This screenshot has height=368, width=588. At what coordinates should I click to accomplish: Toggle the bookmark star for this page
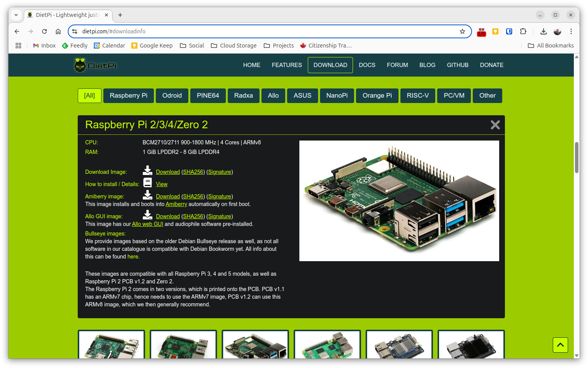[462, 31]
